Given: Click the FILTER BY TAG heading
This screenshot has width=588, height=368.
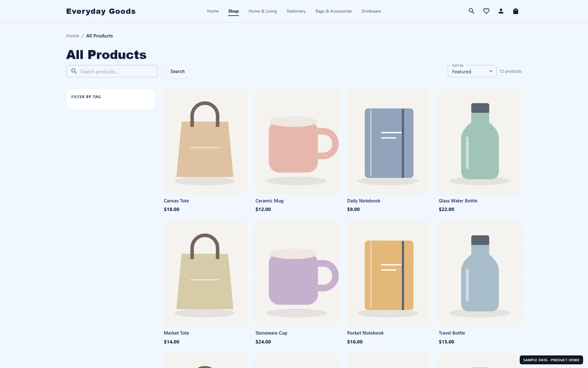Looking at the screenshot, I should pyautogui.click(x=86, y=97).
